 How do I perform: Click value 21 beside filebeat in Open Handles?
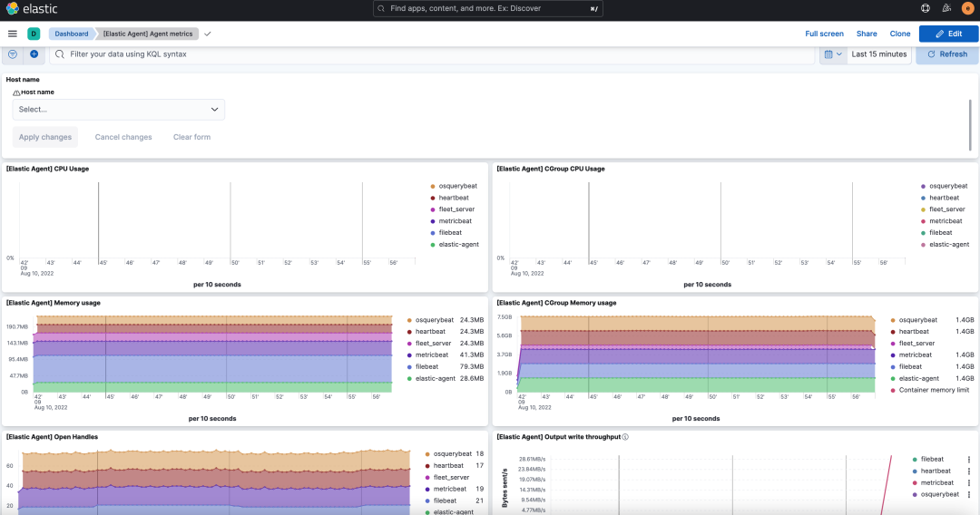click(479, 500)
